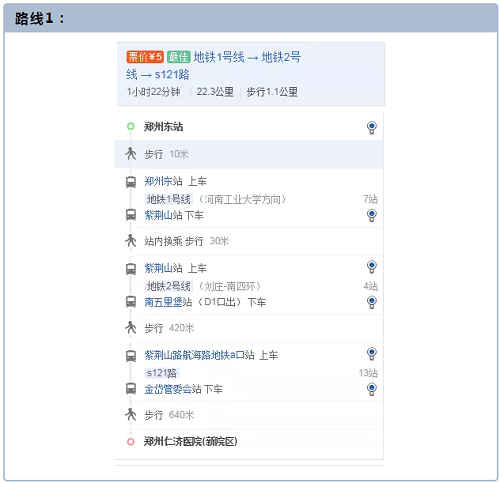Image resolution: width=500 pixels, height=483 pixels.
Task: Click the 票价¥5 price badge
Action: (145, 57)
